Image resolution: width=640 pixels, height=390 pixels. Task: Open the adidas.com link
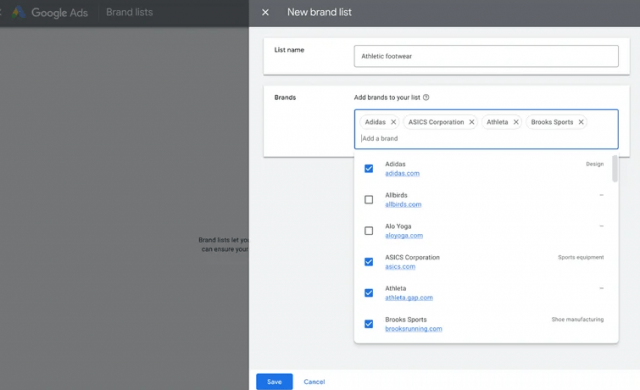click(x=402, y=173)
